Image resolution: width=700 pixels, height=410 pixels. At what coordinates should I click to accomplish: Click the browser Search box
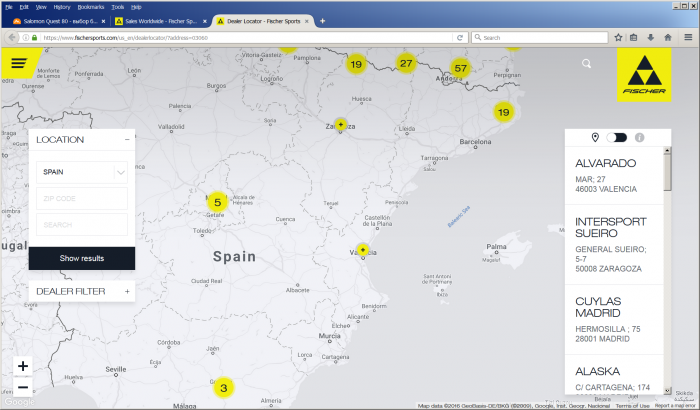pos(539,38)
